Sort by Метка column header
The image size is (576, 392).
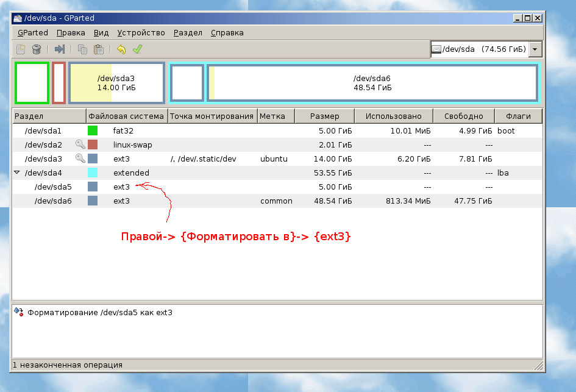[276, 116]
